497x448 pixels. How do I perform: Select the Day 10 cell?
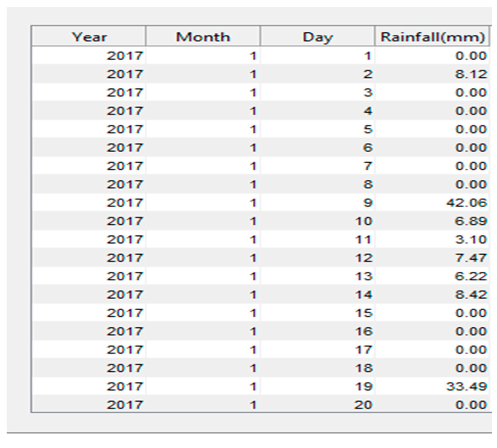(x=317, y=221)
